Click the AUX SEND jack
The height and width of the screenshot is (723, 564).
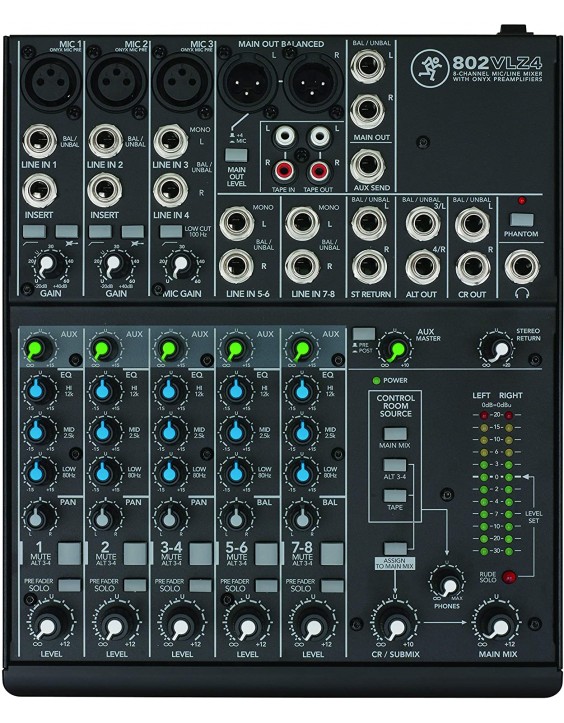click(368, 166)
